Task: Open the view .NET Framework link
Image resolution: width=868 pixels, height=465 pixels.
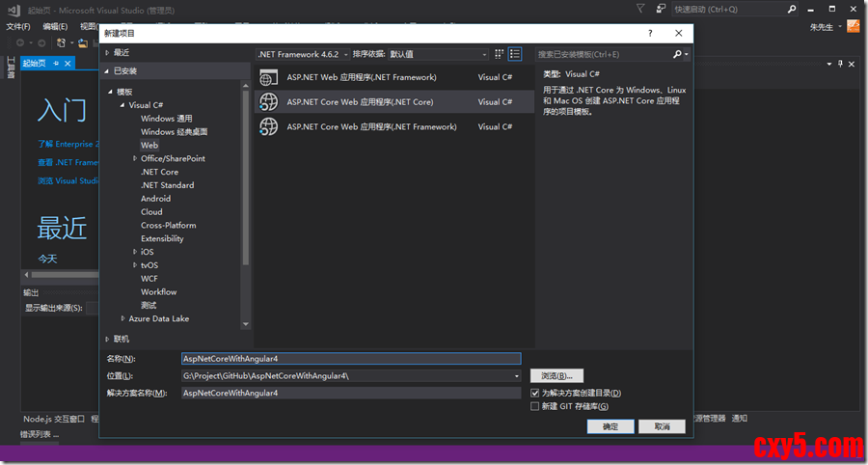Action: [x=68, y=162]
